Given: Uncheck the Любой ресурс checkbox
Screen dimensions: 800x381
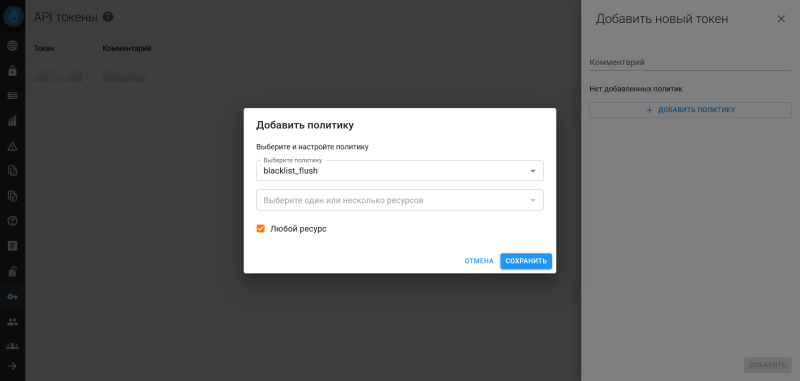Looking at the screenshot, I should 261,229.
